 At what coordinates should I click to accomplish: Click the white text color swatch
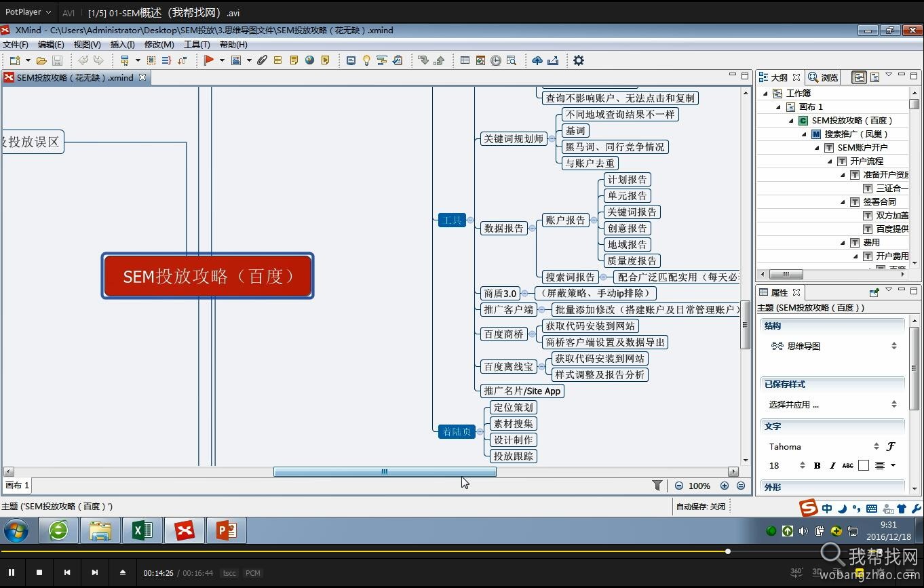coord(863,465)
